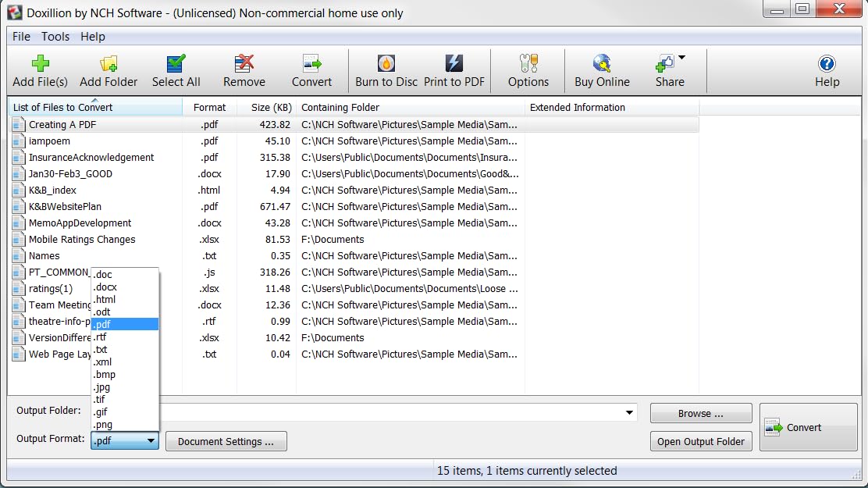Expand the Output Folder dropdown arrow

(x=629, y=413)
